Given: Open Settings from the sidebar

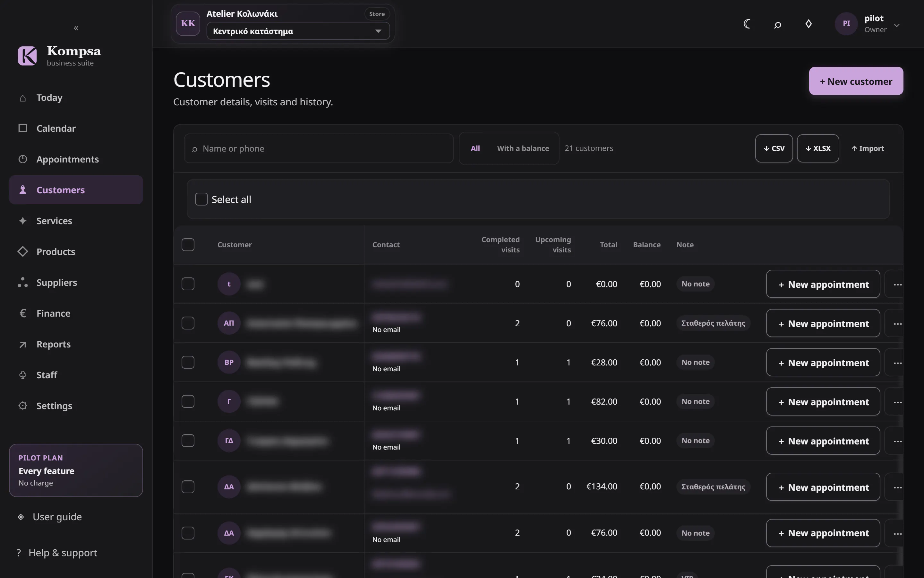Looking at the screenshot, I should coord(76,406).
